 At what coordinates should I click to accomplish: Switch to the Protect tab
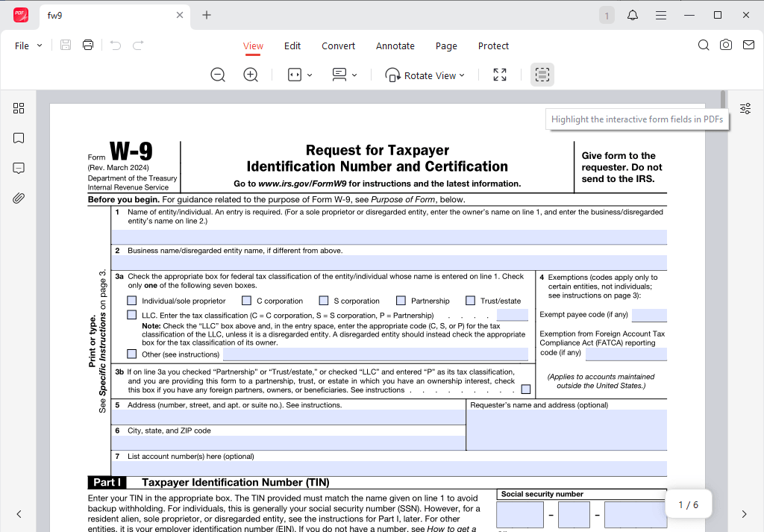(x=493, y=46)
